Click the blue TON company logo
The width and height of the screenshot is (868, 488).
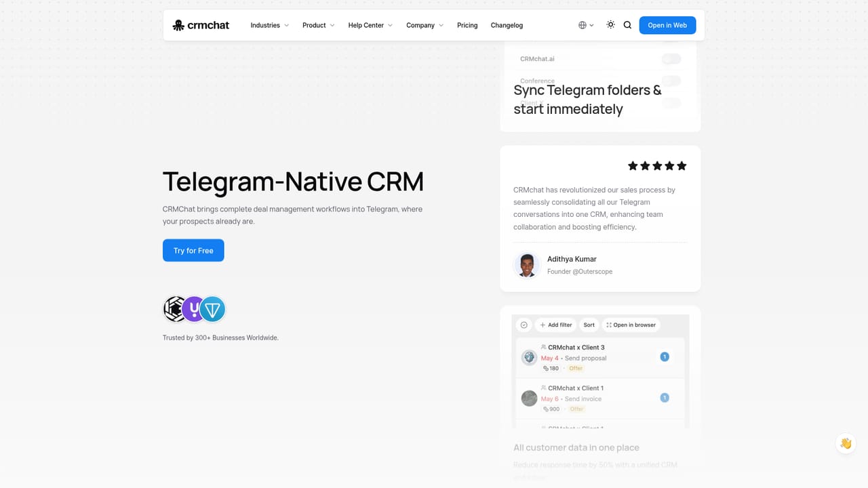click(x=213, y=309)
